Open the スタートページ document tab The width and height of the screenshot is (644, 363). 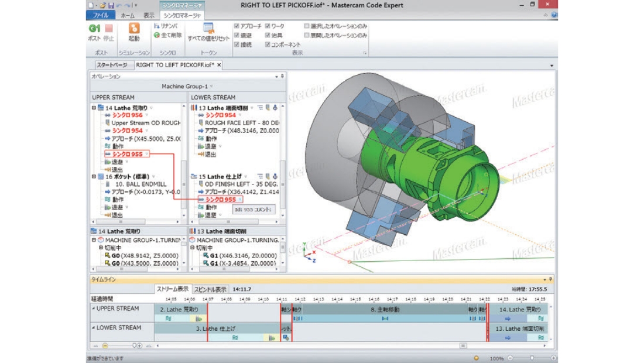(x=112, y=65)
